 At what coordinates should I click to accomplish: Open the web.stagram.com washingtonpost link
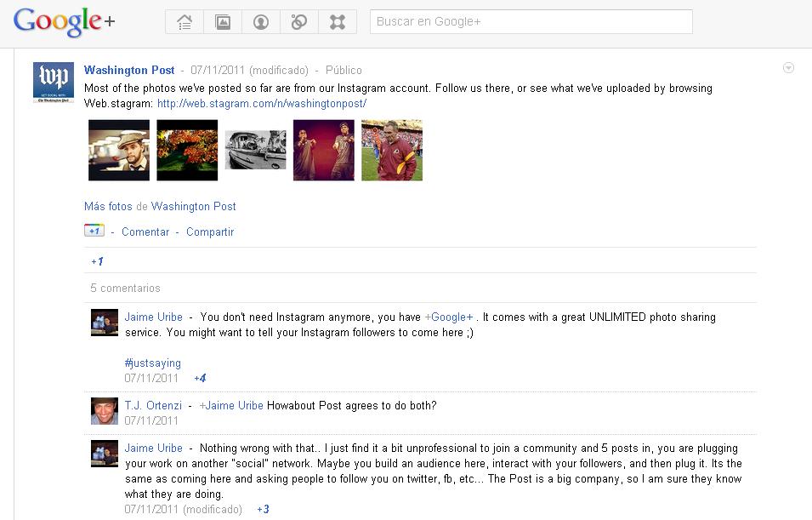coord(261,104)
